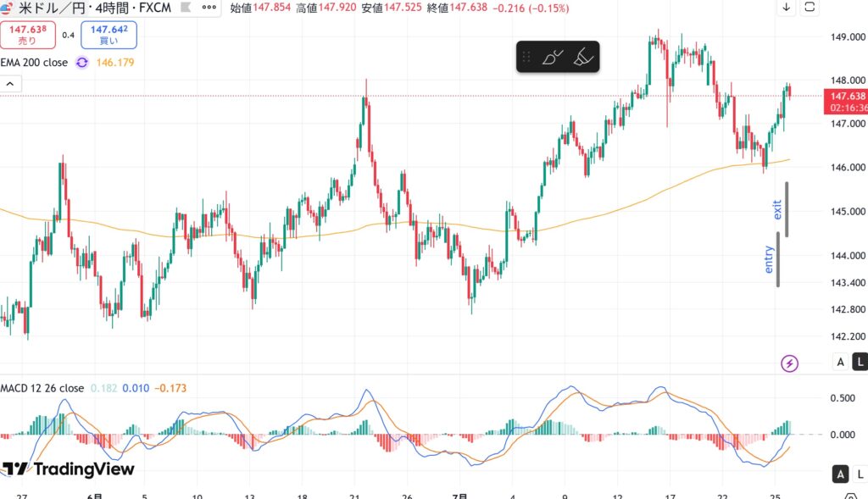Select the "exit" text drawing on chart
Screen dimensions: 868x499
point(777,209)
